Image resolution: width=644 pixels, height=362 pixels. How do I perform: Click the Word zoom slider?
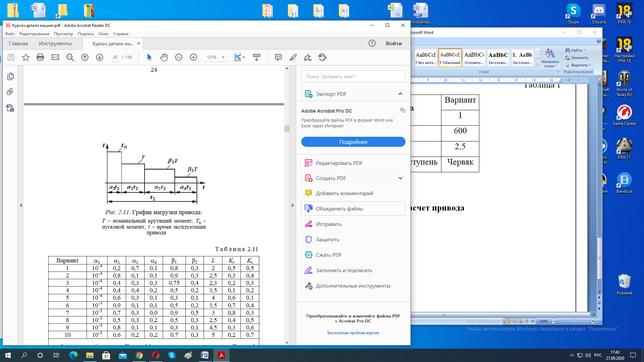(x=574, y=321)
